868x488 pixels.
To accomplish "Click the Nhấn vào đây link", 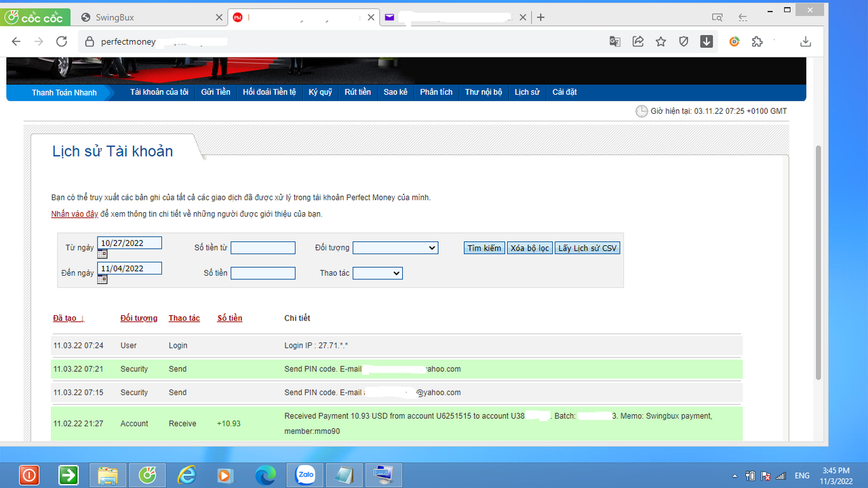I will click(75, 214).
